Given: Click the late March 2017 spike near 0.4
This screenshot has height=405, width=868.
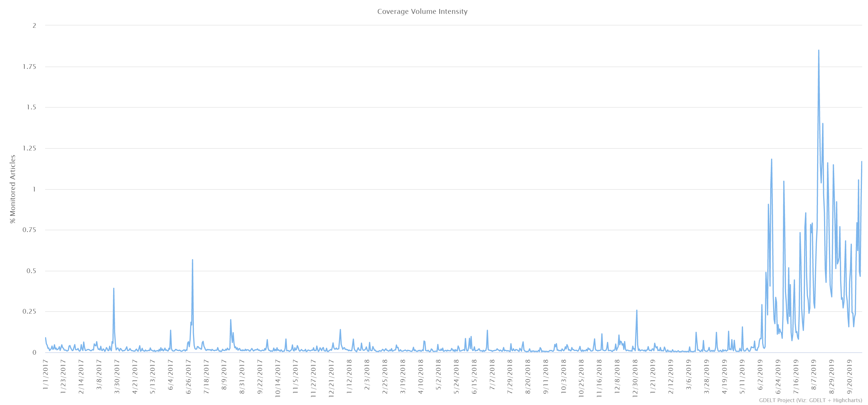Looking at the screenshot, I should (x=113, y=288).
